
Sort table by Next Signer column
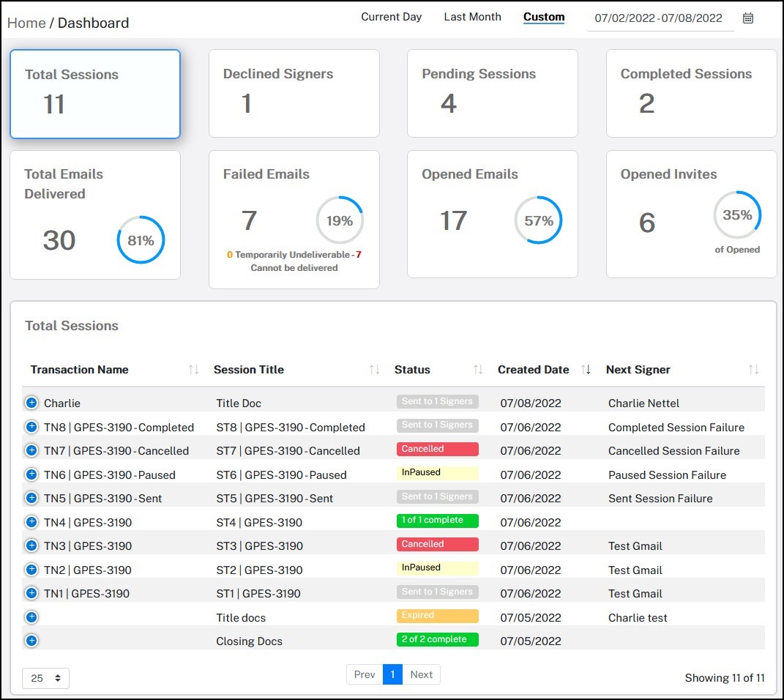754,370
